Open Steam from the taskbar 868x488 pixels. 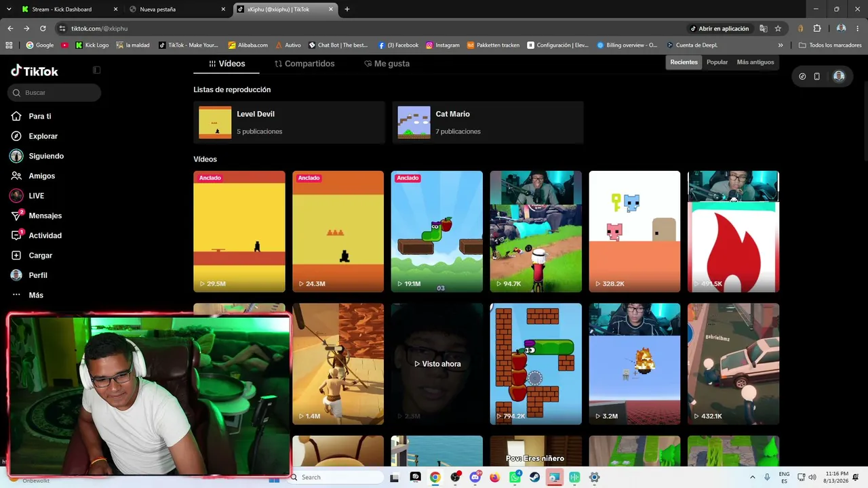[x=534, y=477]
